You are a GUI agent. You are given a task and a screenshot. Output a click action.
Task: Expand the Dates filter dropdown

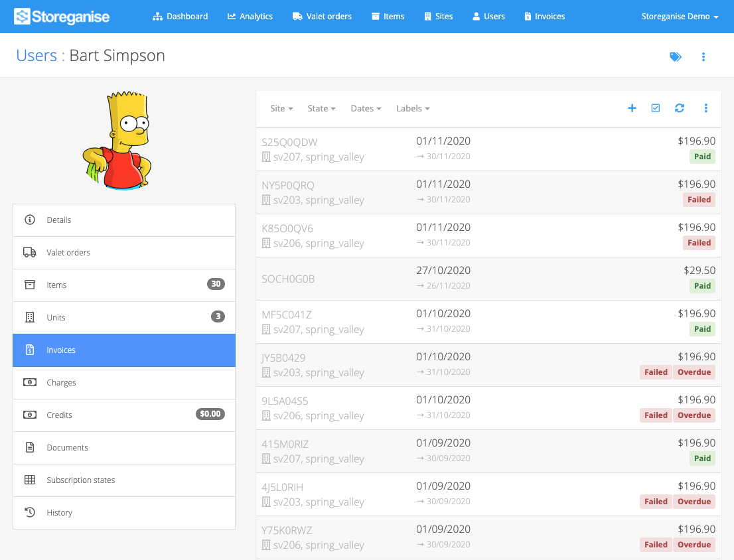(366, 109)
